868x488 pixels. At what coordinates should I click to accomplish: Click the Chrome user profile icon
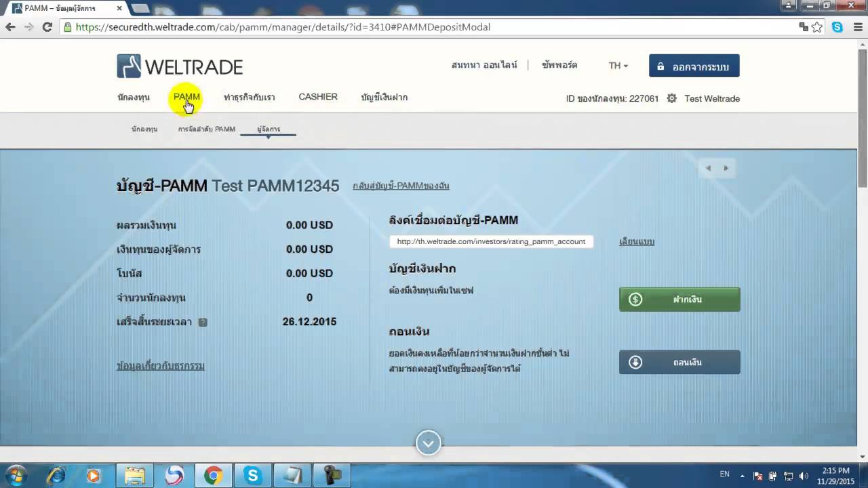click(789, 5)
